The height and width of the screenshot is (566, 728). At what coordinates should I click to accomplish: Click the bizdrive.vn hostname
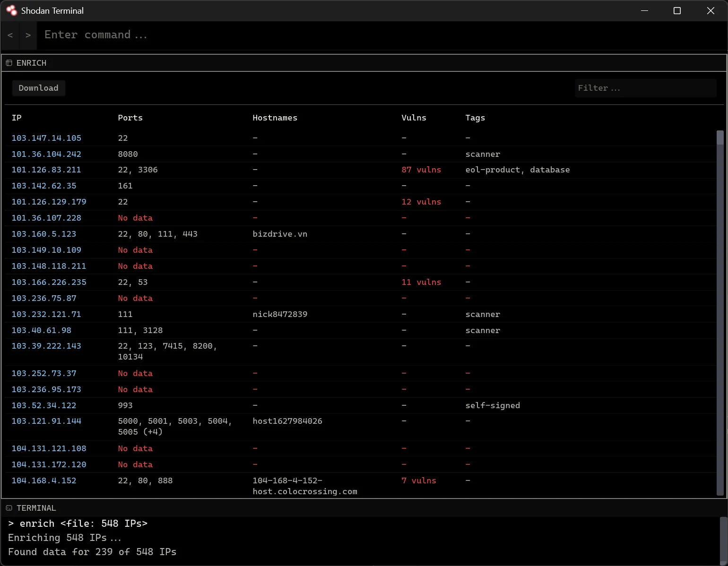pyautogui.click(x=280, y=234)
